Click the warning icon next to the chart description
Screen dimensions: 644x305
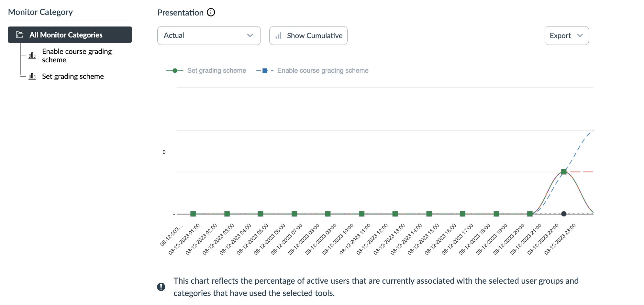click(x=162, y=287)
